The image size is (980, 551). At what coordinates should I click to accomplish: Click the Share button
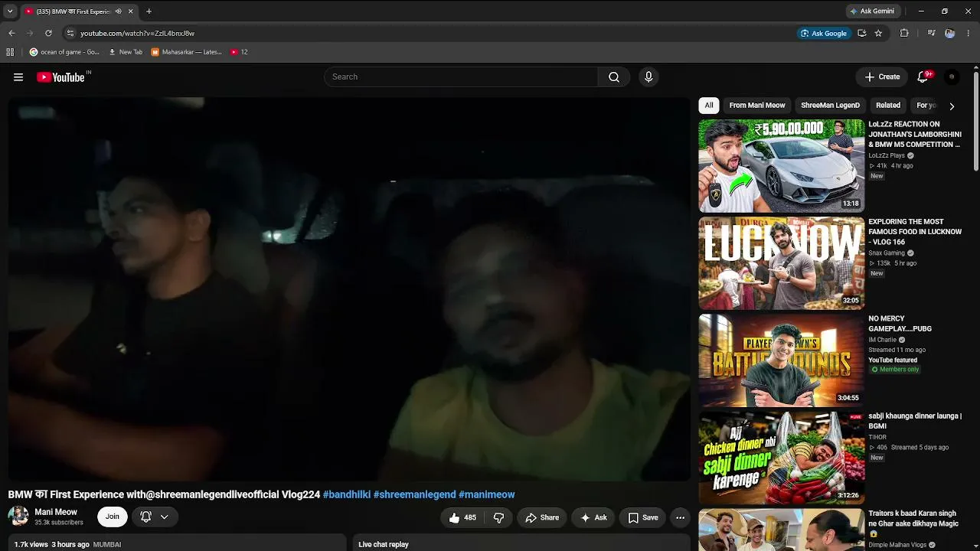point(542,517)
